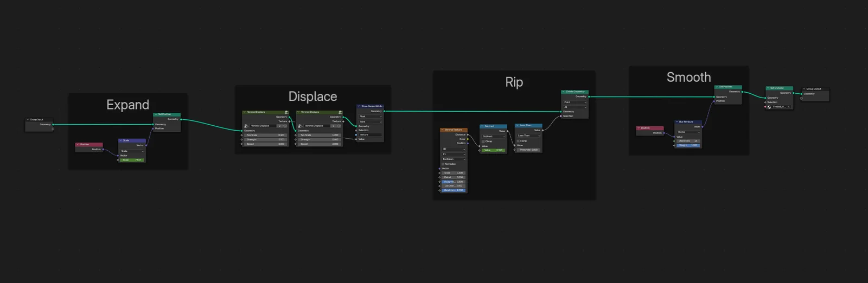The height and width of the screenshot is (283, 868).
Task: Clear the material using the X icon
Action: click(789, 107)
